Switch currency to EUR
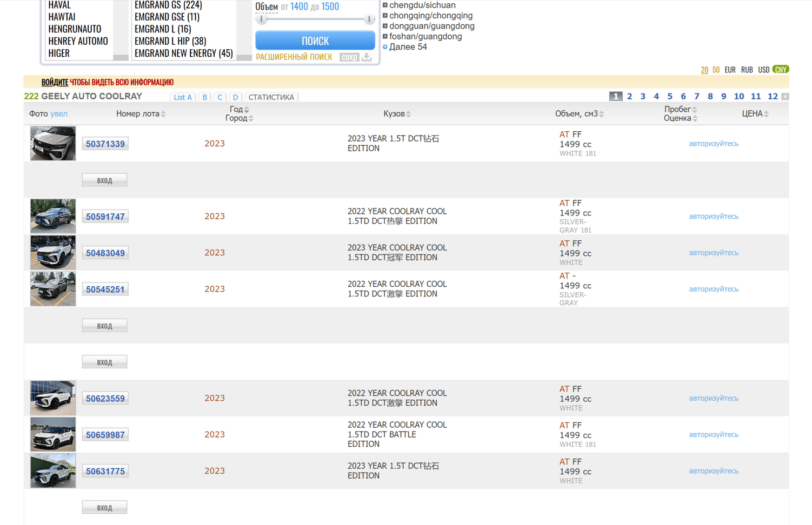The height and width of the screenshot is (525, 812). (x=730, y=70)
